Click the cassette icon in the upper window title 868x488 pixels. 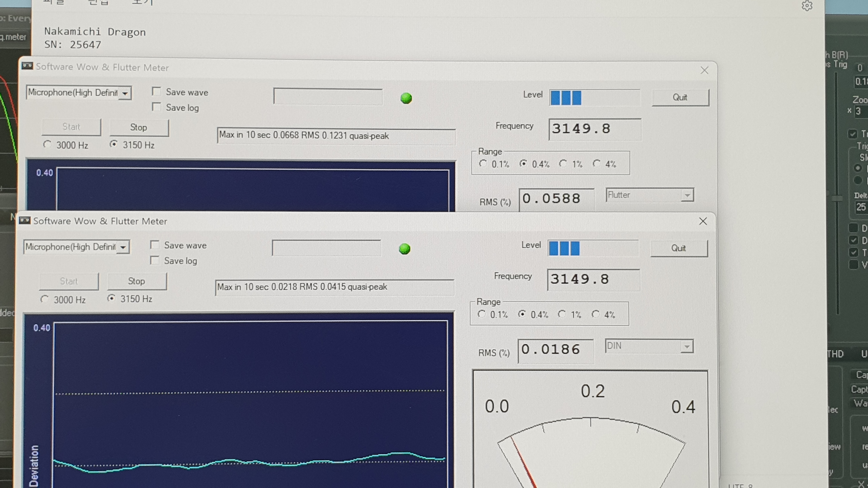pyautogui.click(x=27, y=66)
